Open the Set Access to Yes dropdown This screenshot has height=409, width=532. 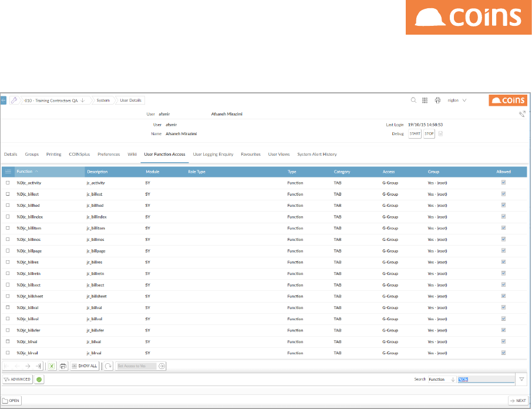tap(136, 366)
